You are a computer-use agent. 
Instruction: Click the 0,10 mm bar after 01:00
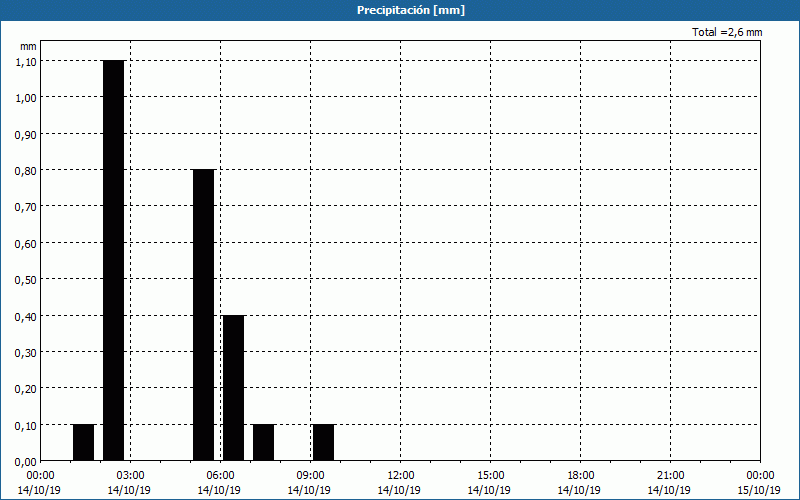pos(84,442)
